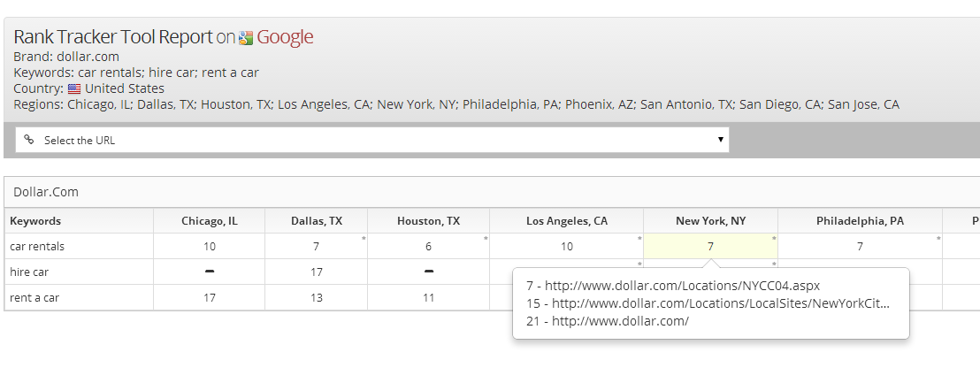980x383 pixels.
Task: Open the LocalSites NewYorkCity URL in tooltip
Action: (708, 303)
